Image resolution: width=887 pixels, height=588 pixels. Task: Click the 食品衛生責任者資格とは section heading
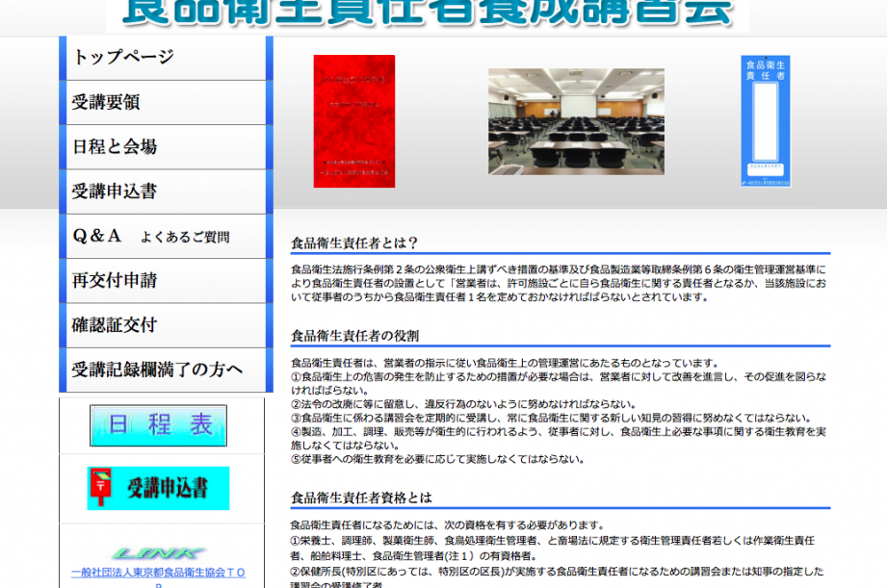coord(361,498)
